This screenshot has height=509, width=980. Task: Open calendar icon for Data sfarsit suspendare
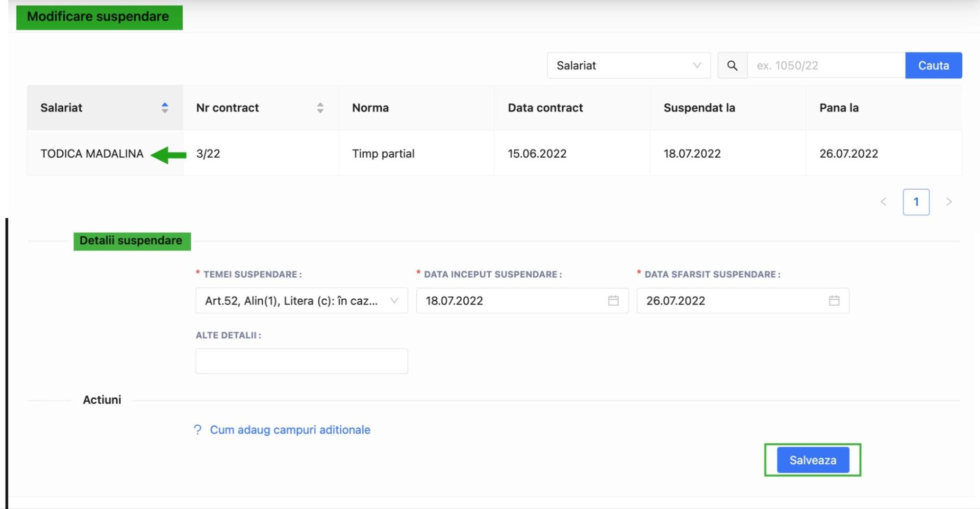click(x=834, y=301)
